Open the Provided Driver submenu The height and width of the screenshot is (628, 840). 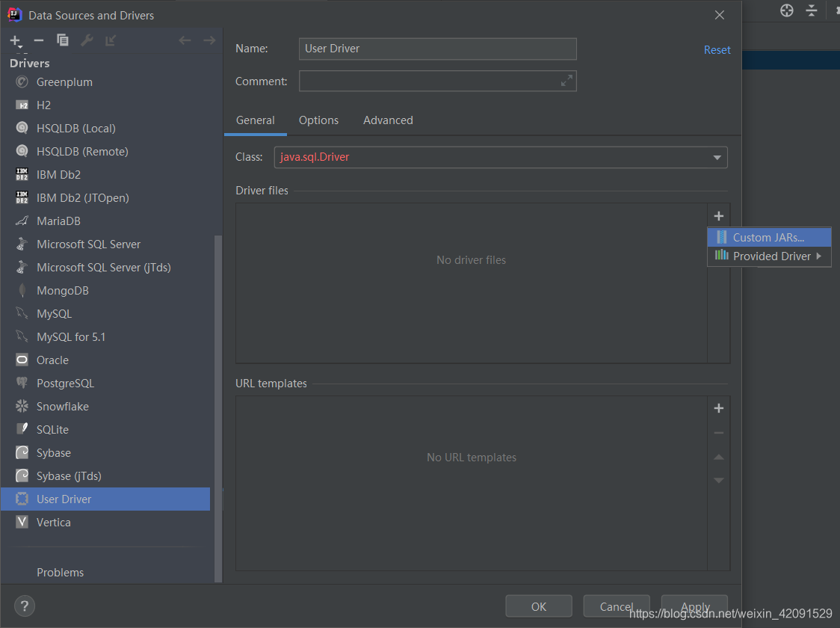769,256
